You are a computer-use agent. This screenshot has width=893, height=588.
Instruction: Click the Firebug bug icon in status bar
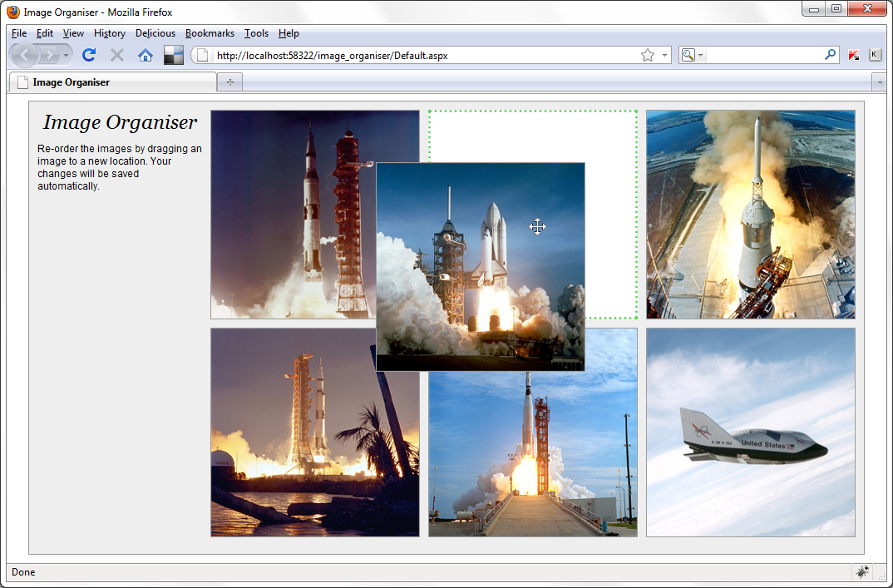(863, 571)
